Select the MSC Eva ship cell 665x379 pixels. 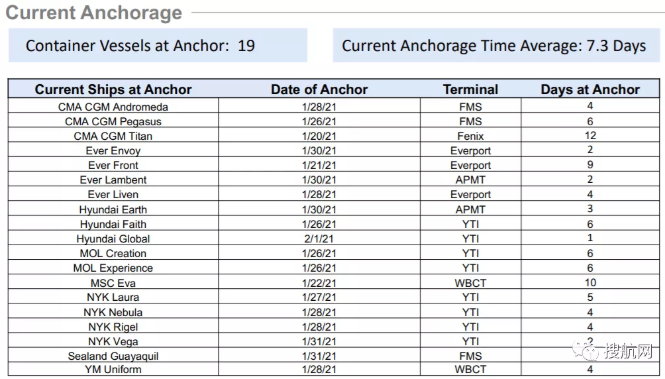113,283
